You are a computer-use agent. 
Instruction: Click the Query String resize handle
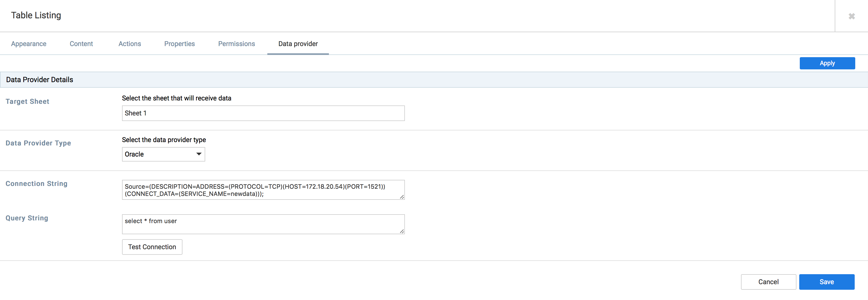402,231
